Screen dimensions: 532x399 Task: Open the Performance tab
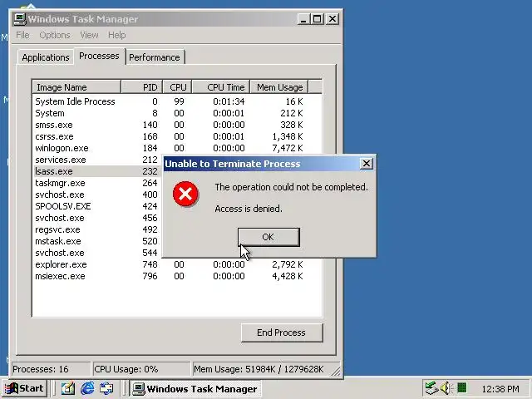pos(155,57)
